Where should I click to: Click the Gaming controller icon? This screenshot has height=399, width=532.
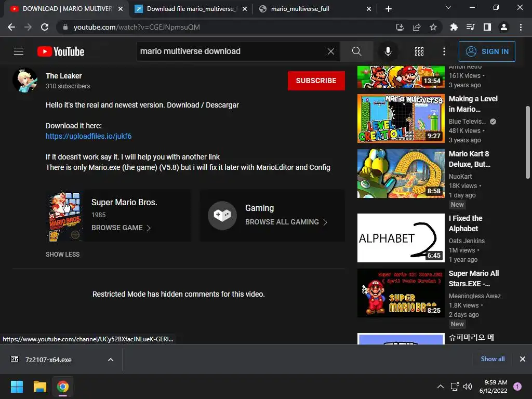[222, 215]
